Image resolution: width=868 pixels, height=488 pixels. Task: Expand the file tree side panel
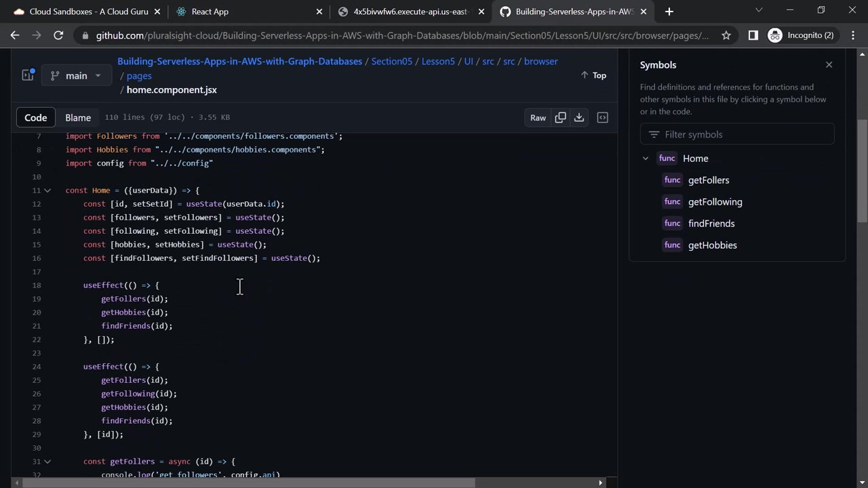[x=28, y=75]
